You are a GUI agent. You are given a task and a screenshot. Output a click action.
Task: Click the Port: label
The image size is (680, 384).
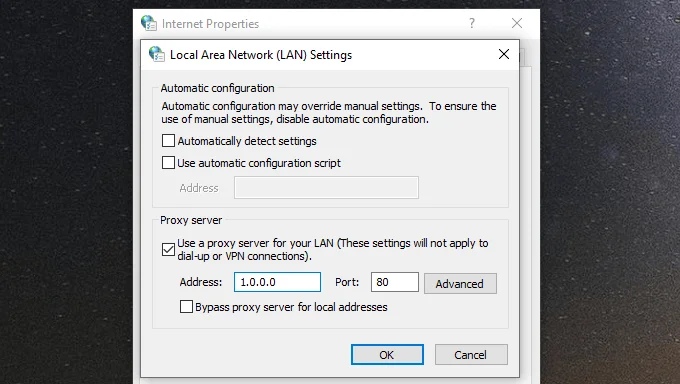pos(347,282)
